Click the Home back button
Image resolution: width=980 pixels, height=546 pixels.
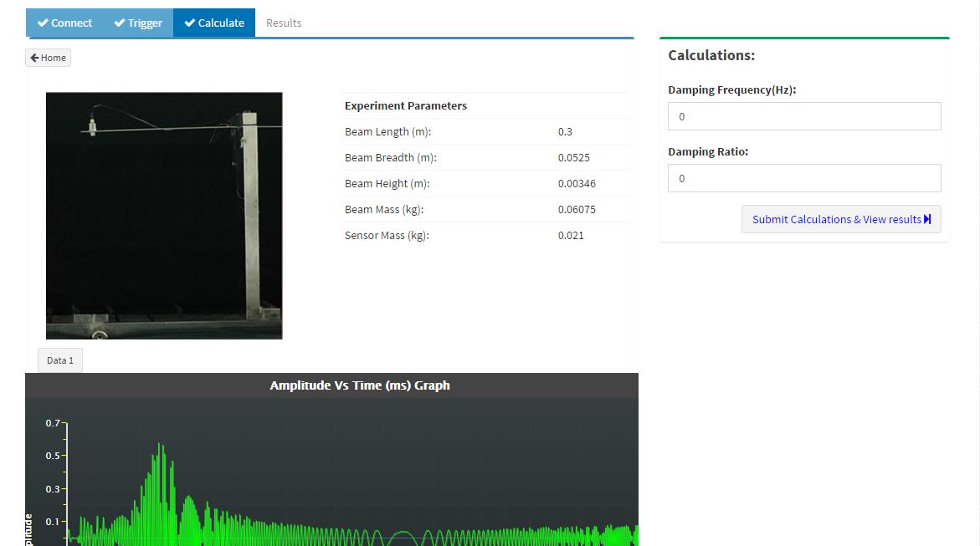[x=49, y=58]
